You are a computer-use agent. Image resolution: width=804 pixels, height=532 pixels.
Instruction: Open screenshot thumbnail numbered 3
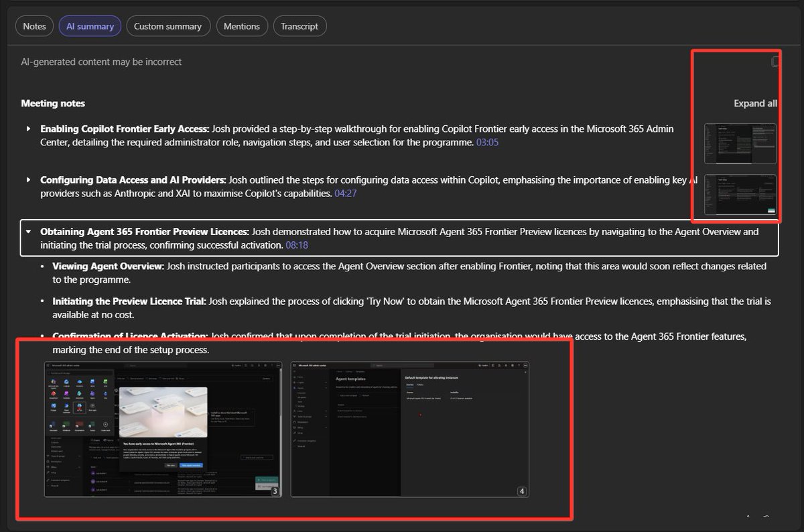pyautogui.click(x=163, y=429)
